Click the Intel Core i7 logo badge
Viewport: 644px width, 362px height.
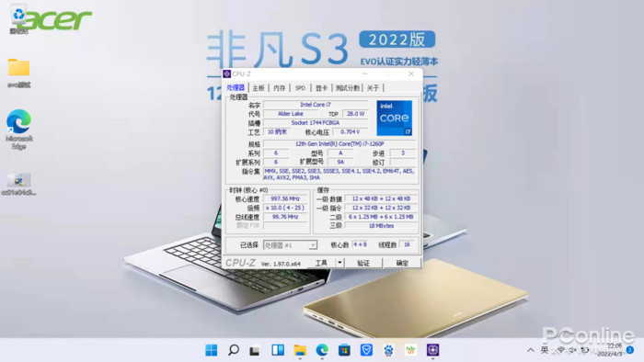point(395,119)
